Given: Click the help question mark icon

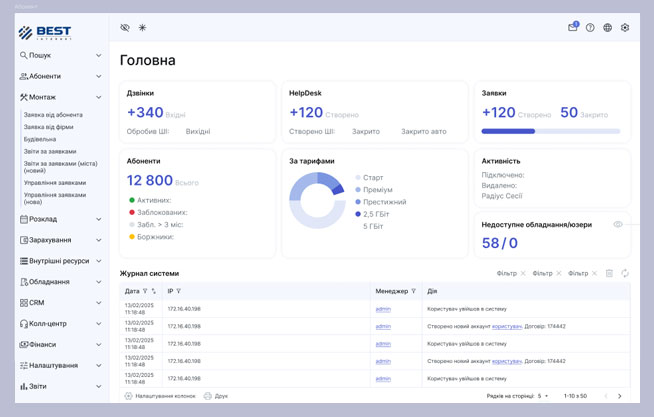Looking at the screenshot, I should pyautogui.click(x=590, y=28).
